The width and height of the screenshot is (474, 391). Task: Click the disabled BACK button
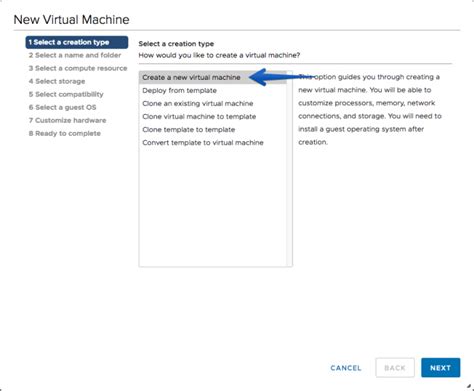pyautogui.click(x=395, y=368)
